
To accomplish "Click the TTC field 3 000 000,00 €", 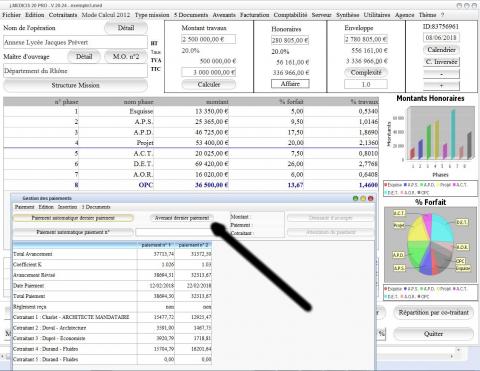I will click(209, 72).
